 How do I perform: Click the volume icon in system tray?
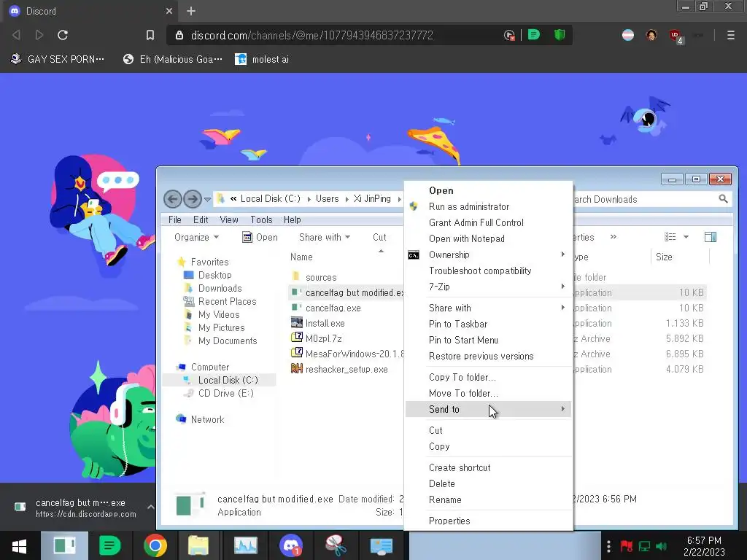662,545
